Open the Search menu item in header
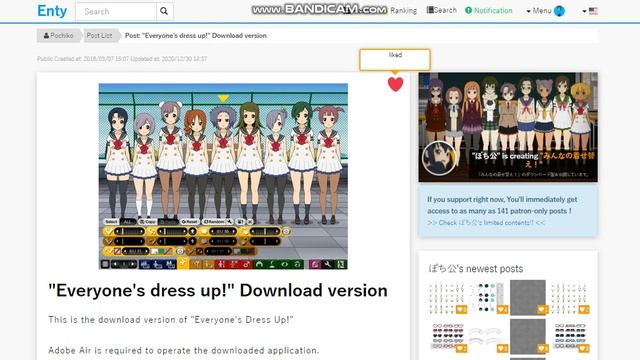640x360 pixels. pyautogui.click(x=442, y=10)
